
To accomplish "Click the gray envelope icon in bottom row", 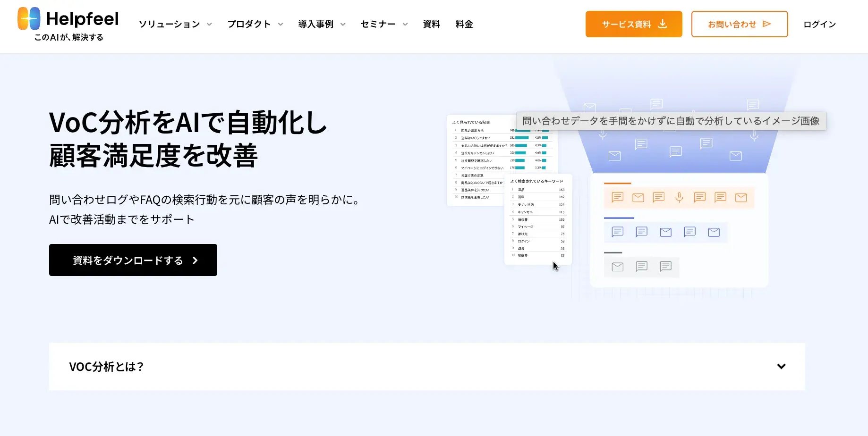I will tap(617, 267).
